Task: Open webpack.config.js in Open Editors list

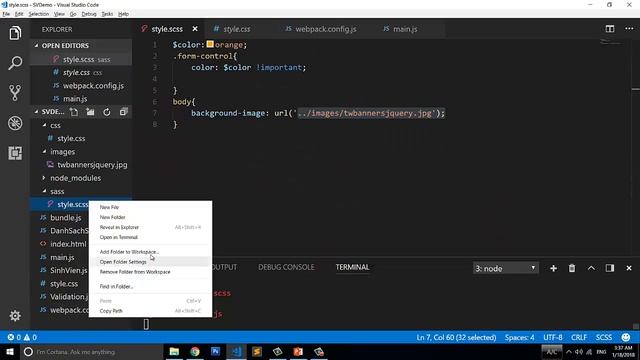Action: (x=93, y=86)
